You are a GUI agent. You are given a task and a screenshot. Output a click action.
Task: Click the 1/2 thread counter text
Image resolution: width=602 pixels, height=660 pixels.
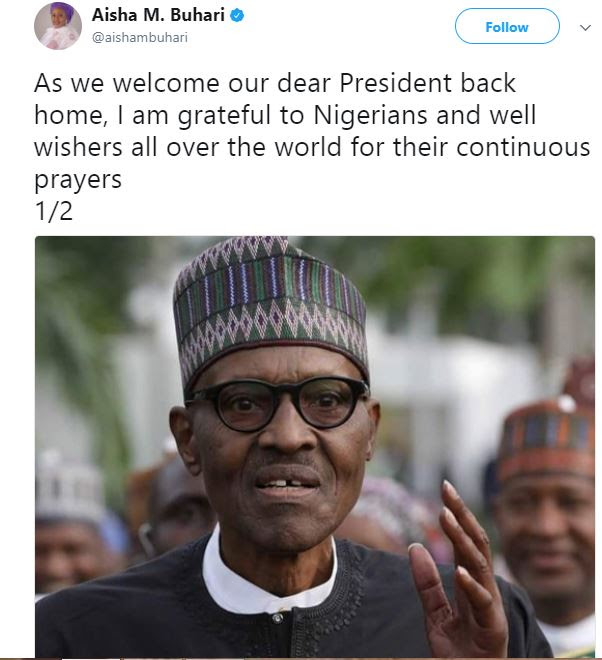pyautogui.click(x=53, y=211)
